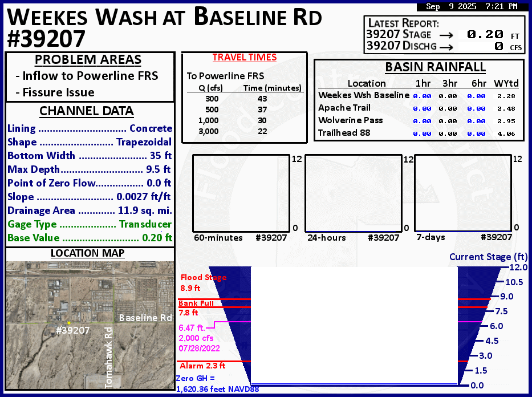Click the TRAVEL TIMES heading
532x397 pixels.
tap(245, 58)
